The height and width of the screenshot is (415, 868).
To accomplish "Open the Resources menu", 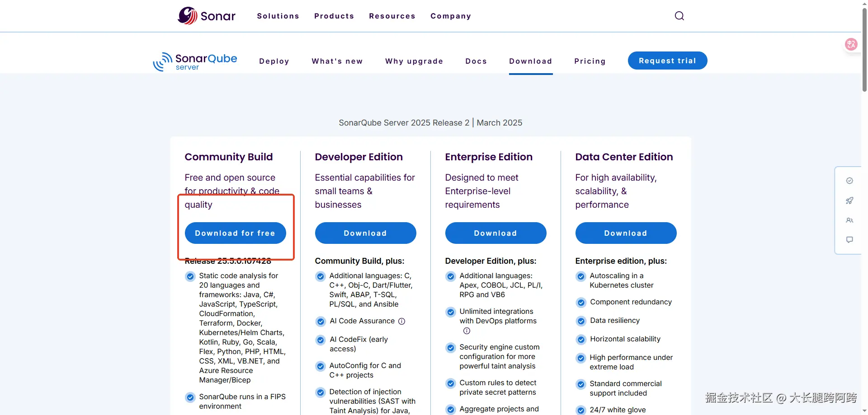I will [x=392, y=16].
